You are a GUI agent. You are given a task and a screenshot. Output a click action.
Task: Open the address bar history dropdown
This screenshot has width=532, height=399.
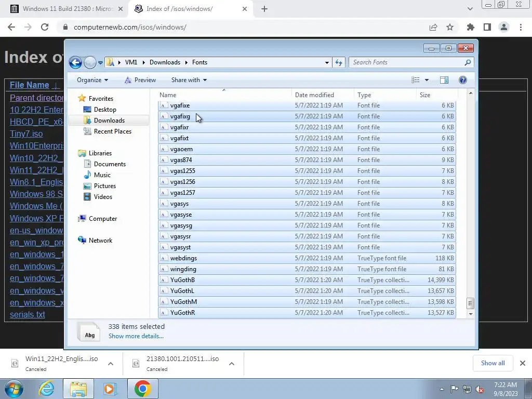point(327,63)
